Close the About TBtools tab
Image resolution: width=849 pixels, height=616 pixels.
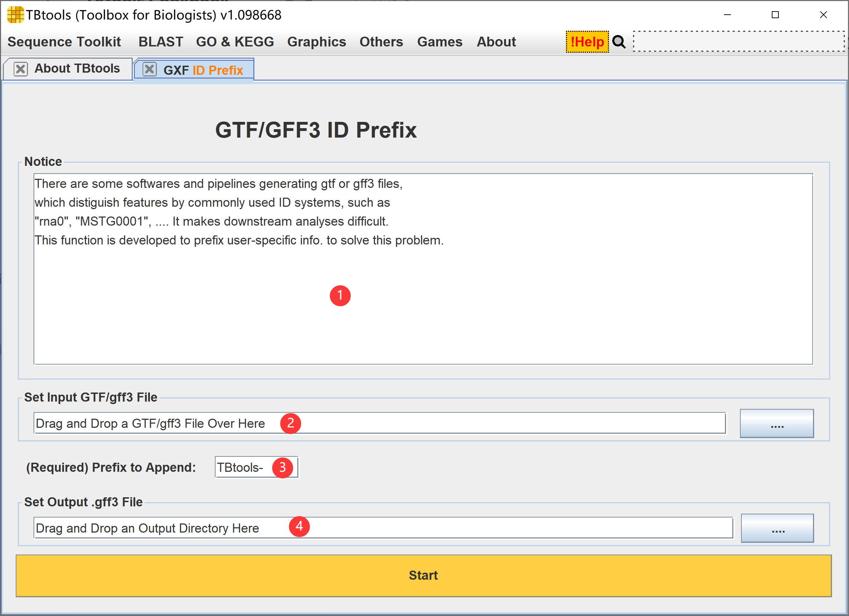coord(21,69)
